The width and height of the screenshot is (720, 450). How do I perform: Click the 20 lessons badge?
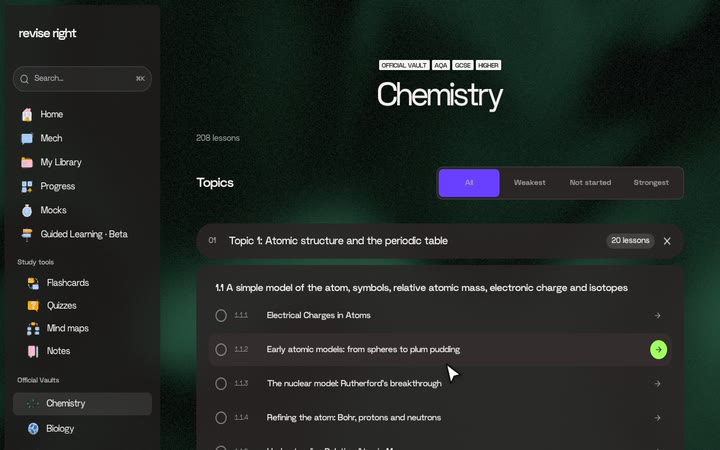pos(630,241)
